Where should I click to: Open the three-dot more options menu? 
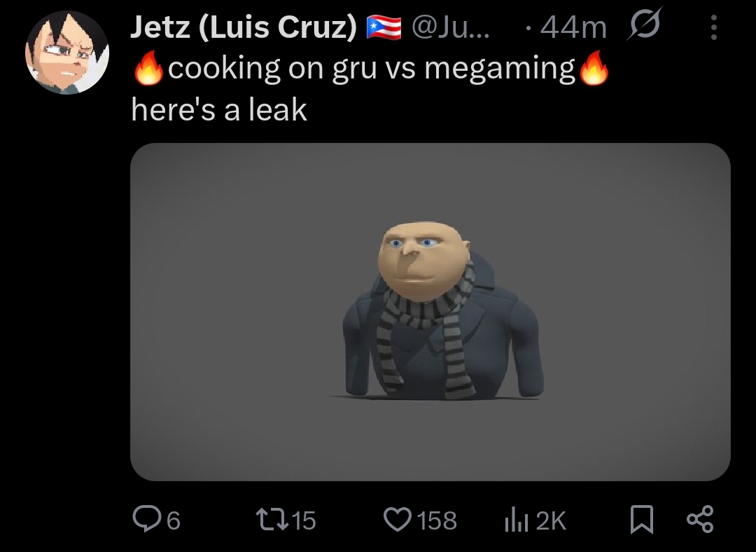click(x=714, y=27)
